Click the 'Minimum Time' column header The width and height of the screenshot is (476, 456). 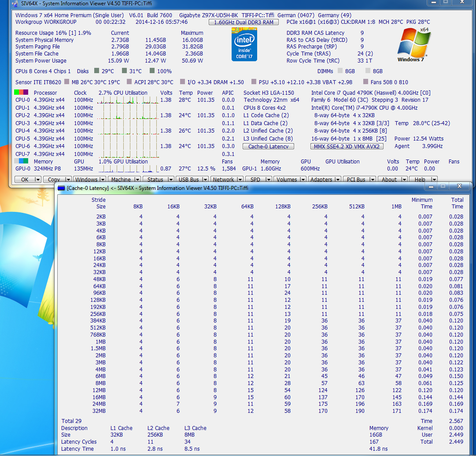coord(422,203)
